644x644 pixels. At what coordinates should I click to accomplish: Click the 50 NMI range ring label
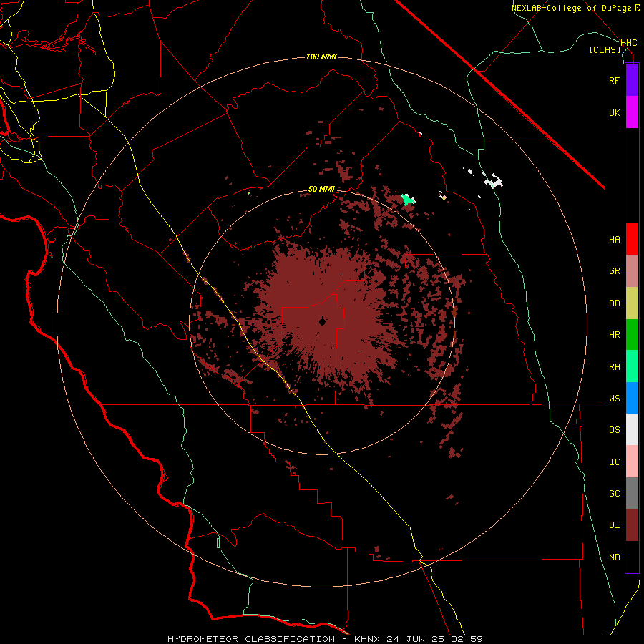coord(321,189)
